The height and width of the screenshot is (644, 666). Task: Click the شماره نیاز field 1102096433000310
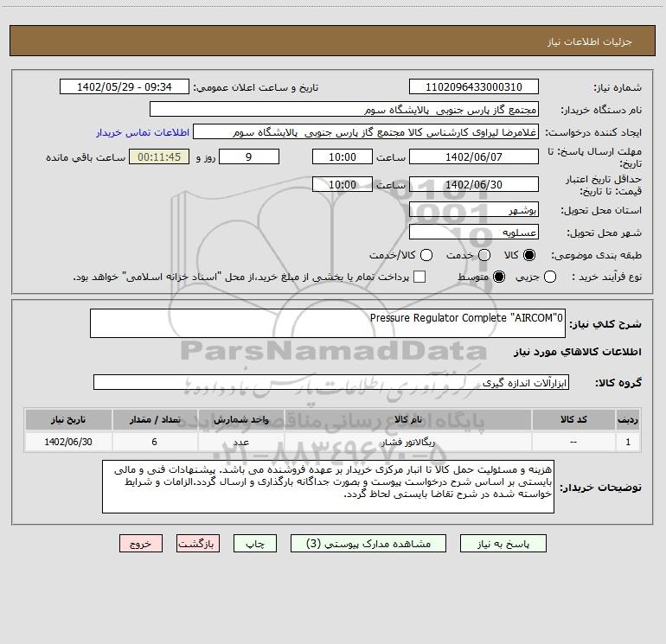474,86
